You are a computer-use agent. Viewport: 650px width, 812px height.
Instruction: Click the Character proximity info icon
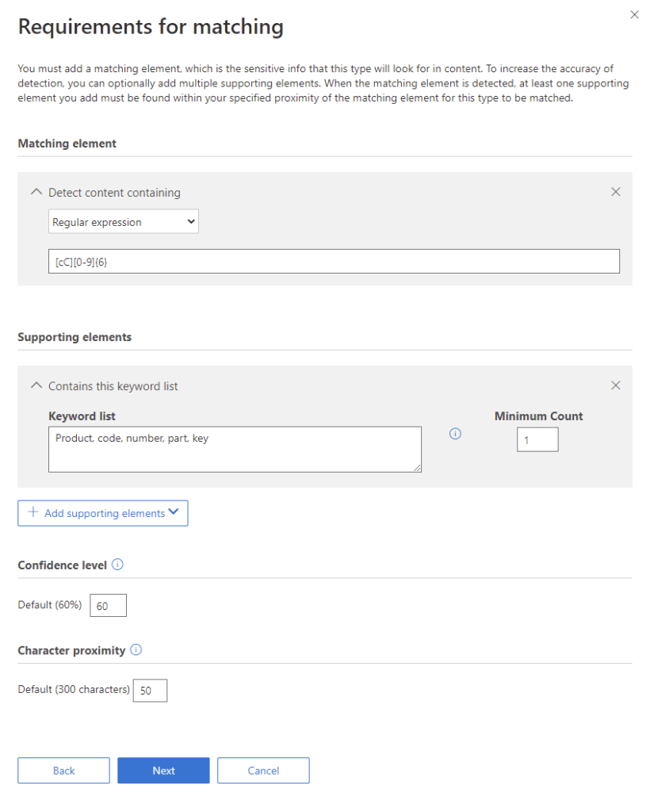(136, 649)
